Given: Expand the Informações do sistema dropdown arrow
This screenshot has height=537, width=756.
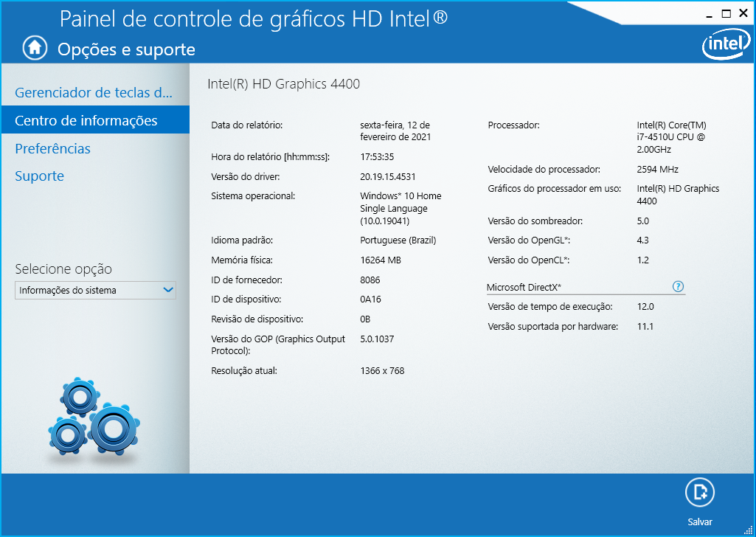Looking at the screenshot, I should tap(167, 290).
